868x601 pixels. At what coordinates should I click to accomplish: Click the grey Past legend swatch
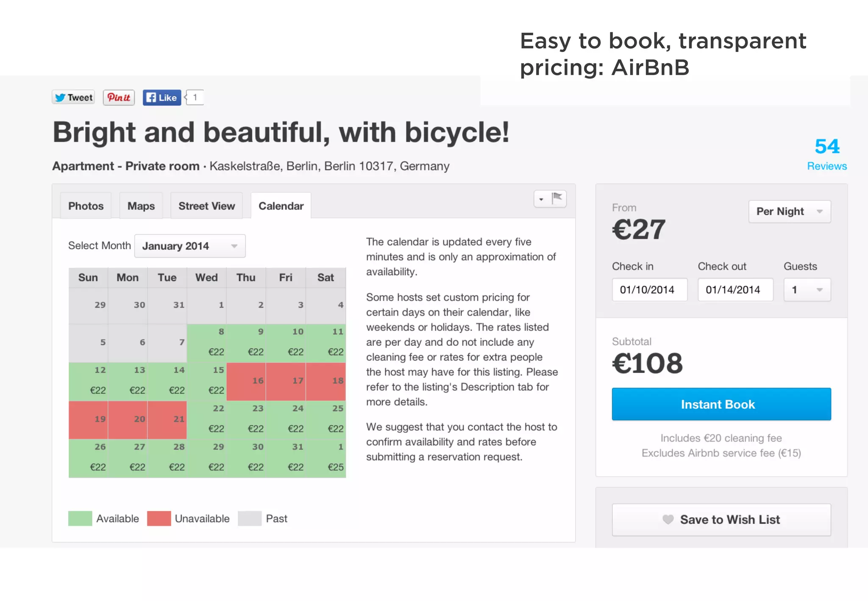tap(250, 518)
